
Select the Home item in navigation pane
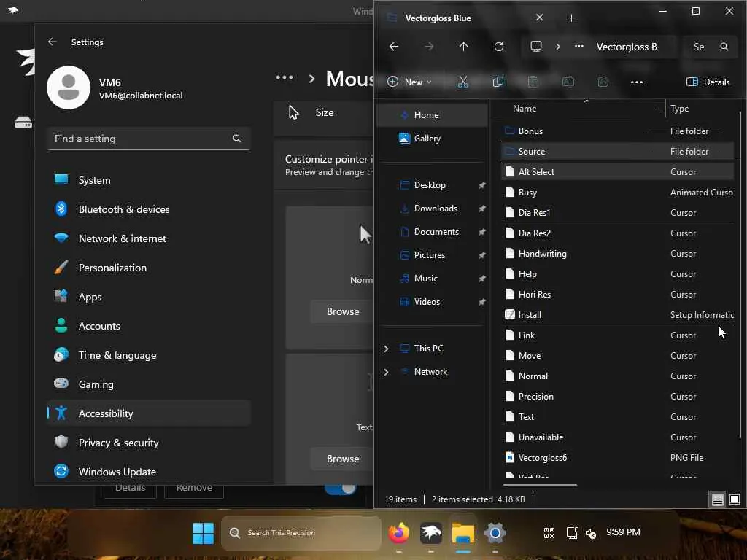click(x=432, y=114)
